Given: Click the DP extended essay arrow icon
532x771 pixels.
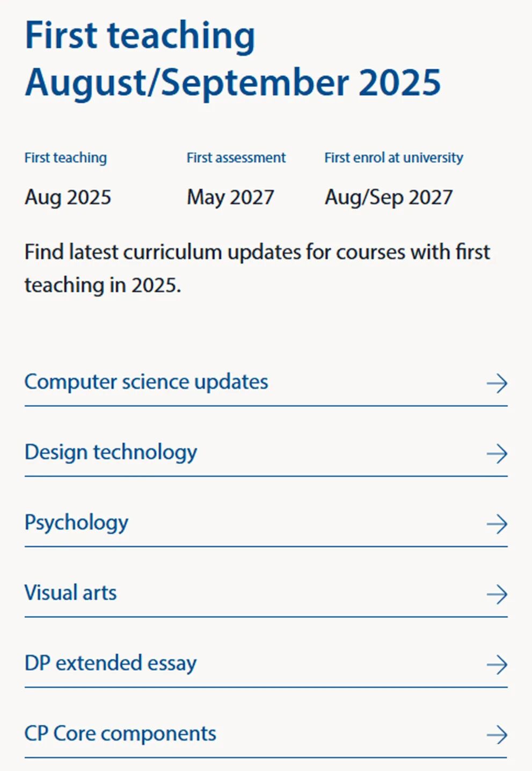Looking at the screenshot, I should point(497,665).
